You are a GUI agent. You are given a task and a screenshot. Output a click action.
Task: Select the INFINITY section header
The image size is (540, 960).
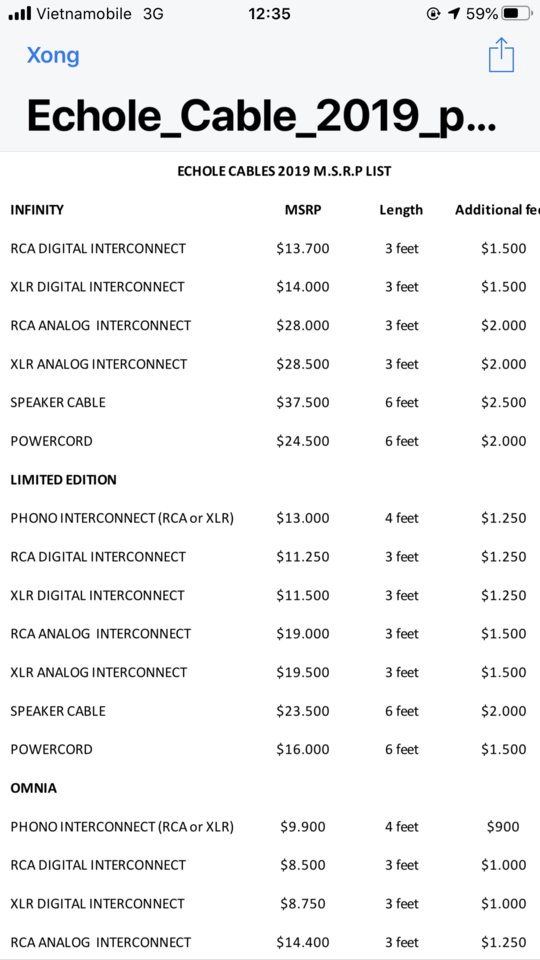(37, 210)
